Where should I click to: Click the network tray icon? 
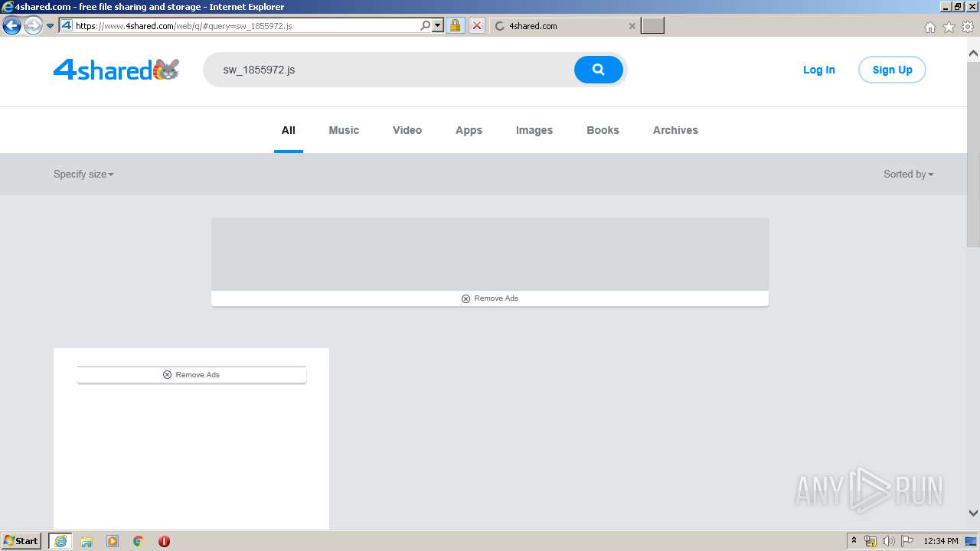click(871, 541)
